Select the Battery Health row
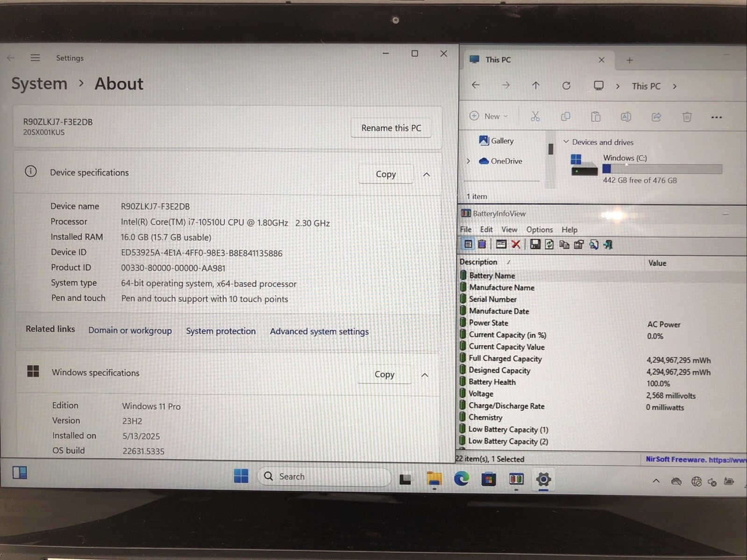Viewport: 747px width, 560px height. [602, 382]
